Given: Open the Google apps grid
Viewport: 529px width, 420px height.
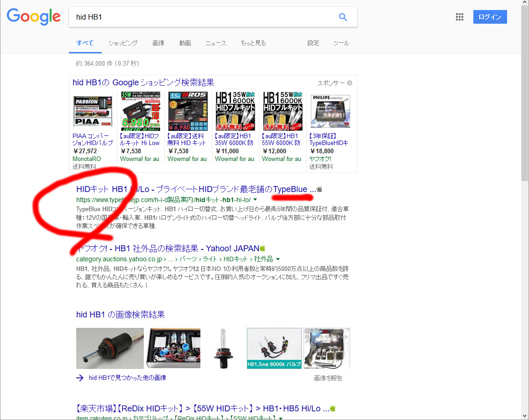Looking at the screenshot, I should click(x=460, y=17).
